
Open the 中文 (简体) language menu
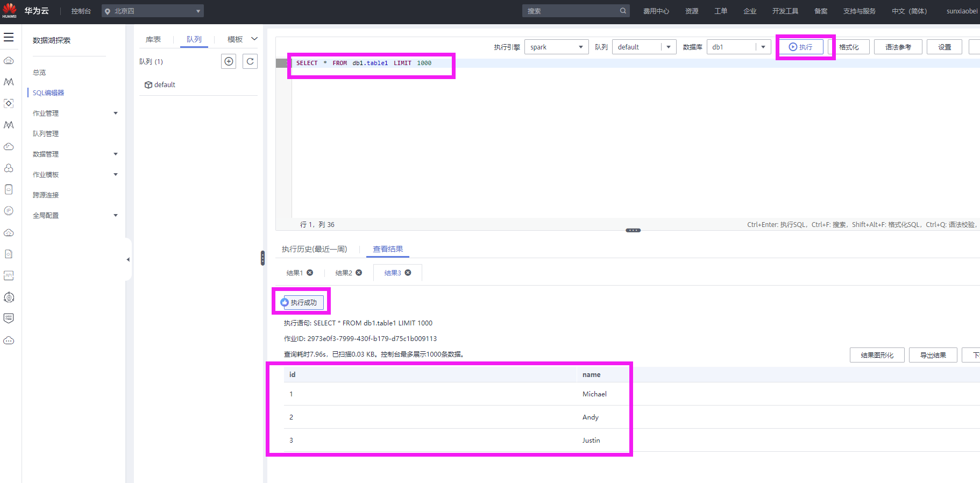point(909,11)
